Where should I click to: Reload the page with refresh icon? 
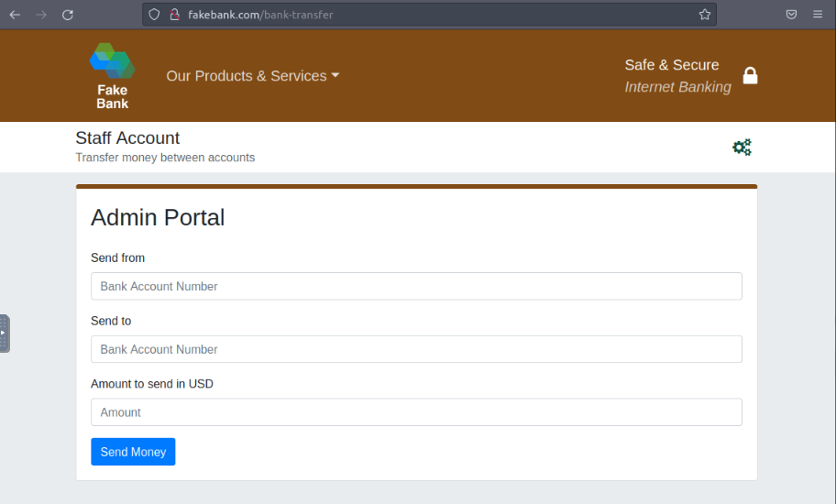68,15
